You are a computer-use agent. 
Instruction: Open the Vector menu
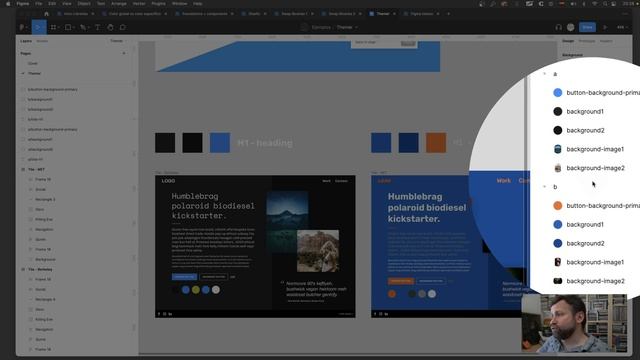139,4
